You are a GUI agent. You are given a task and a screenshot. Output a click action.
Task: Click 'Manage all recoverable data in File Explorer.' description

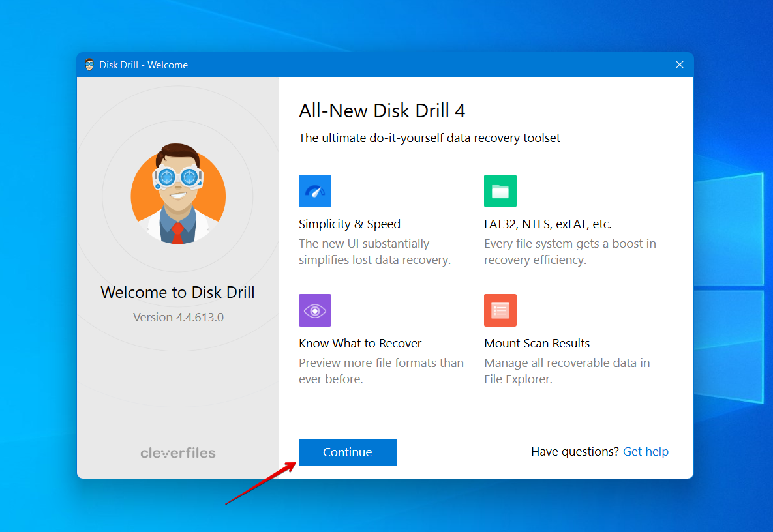click(567, 371)
